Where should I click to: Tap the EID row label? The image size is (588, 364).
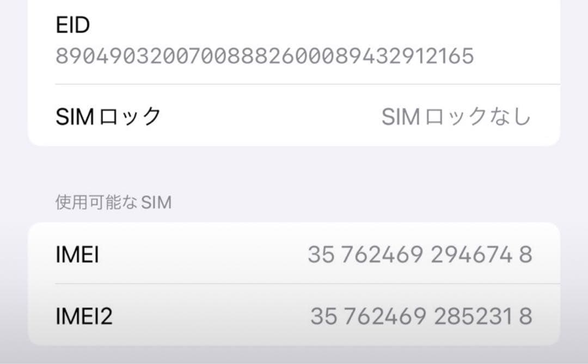pyautogui.click(x=71, y=24)
